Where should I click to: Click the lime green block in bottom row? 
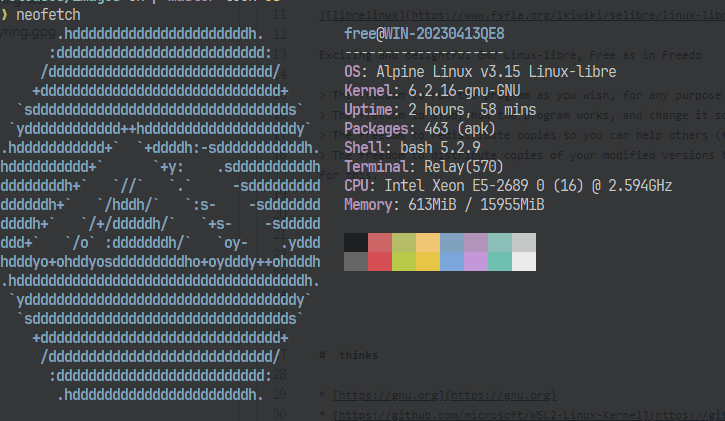pos(404,262)
